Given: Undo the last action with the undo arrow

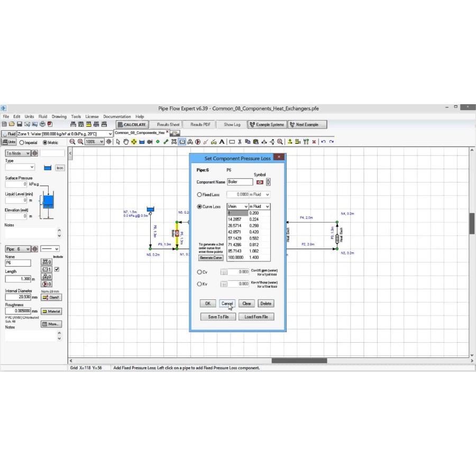Looking at the screenshot, I should pyautogui.click(x=323, y=142).
